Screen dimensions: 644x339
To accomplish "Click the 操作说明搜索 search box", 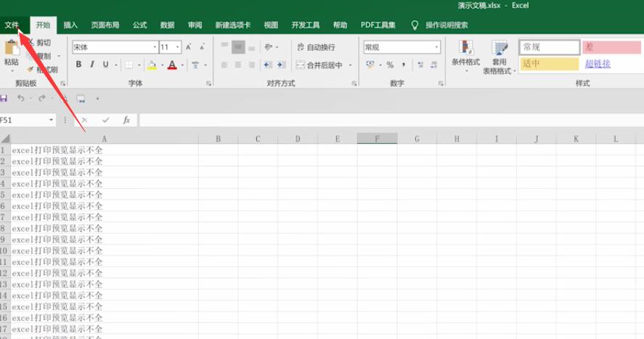I will click(x=447, y=25).
